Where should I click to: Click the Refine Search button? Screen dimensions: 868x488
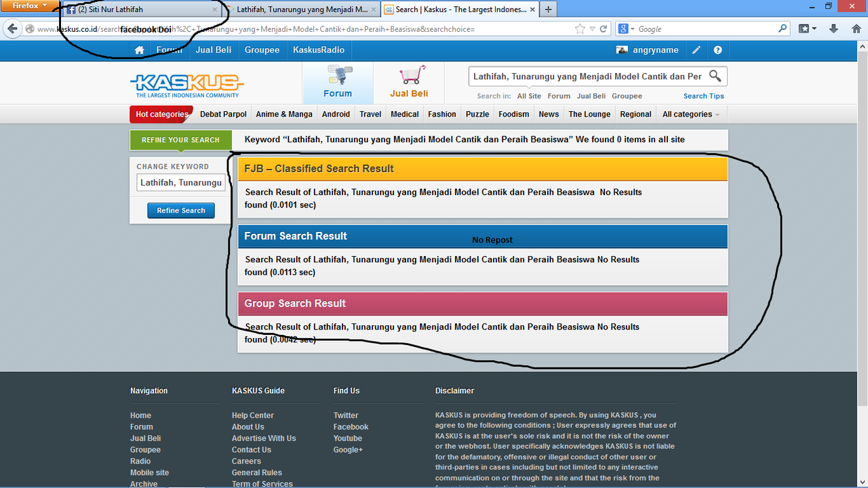181,211
